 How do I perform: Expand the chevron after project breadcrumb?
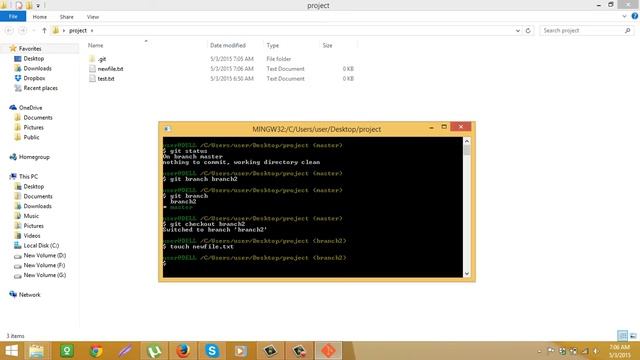coord(92,31)
